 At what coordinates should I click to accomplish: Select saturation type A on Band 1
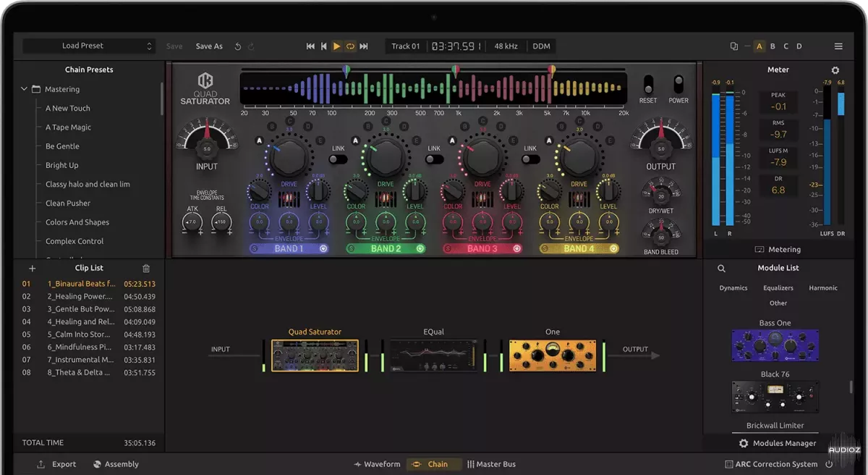[x=259, y=140]
